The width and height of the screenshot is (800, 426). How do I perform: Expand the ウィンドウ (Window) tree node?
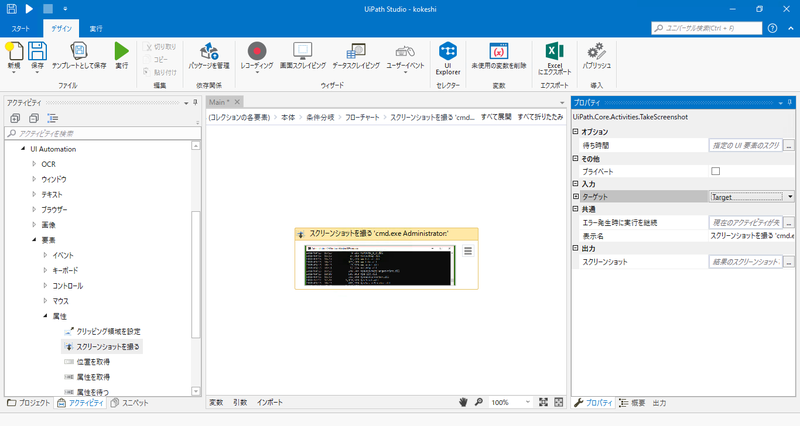34,179
